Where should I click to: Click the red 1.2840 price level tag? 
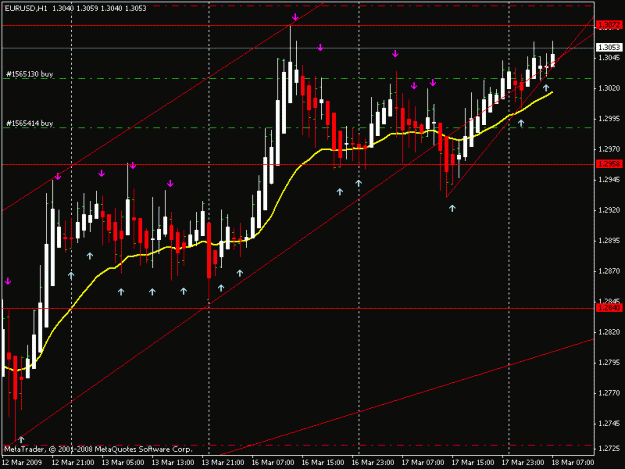point(609,308)
